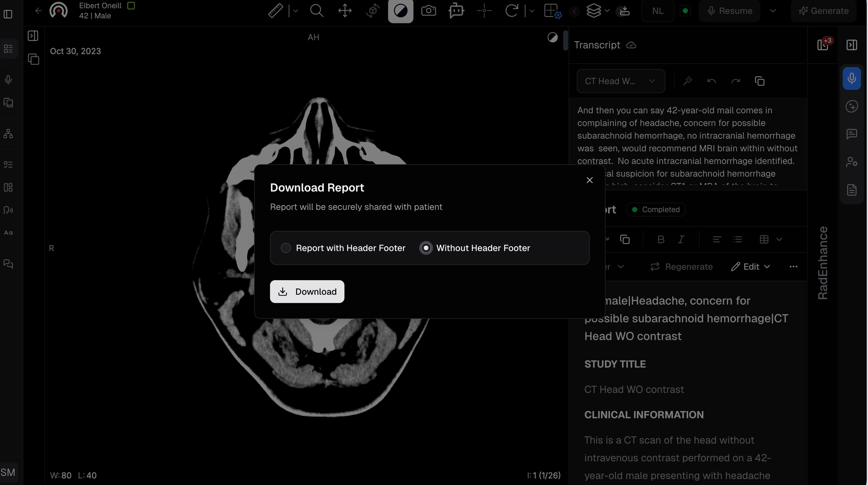The height and width of the screenshot is (485, 868).
Task: Copy the transcript text
Action: (x=759, y=81)
